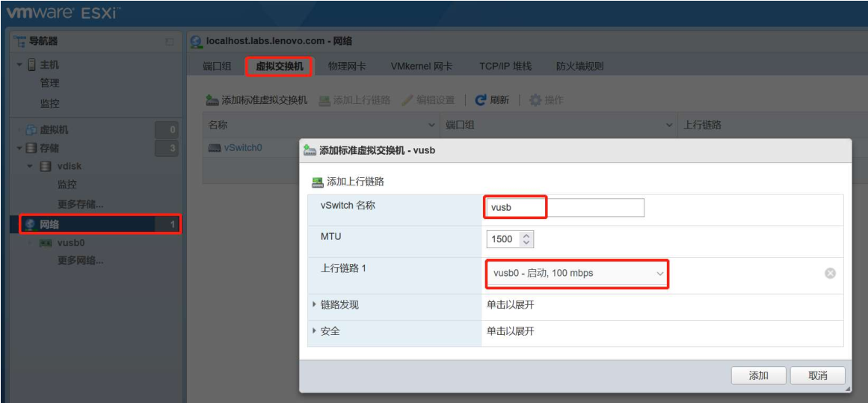Click localhost.labs.lenovo.com network header icon
This screenshot has height=403, width=868.
pyautogui.click(x=195, y=42)
